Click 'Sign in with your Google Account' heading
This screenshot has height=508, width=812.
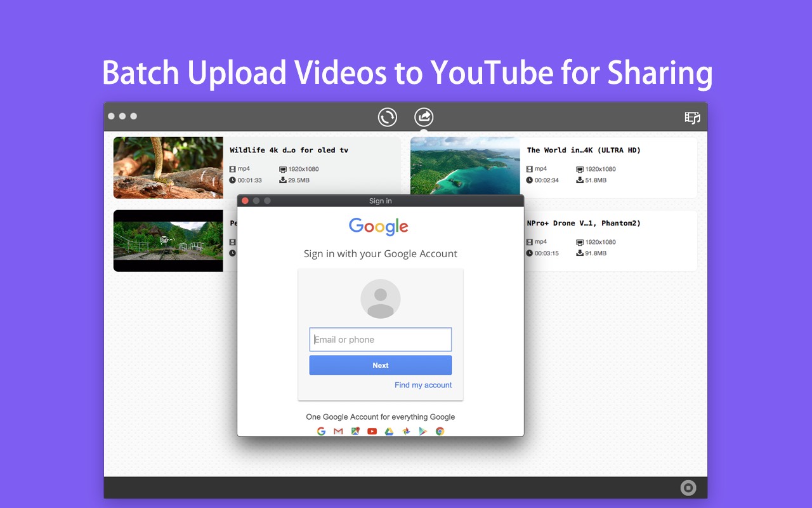(x=381, y=254)
